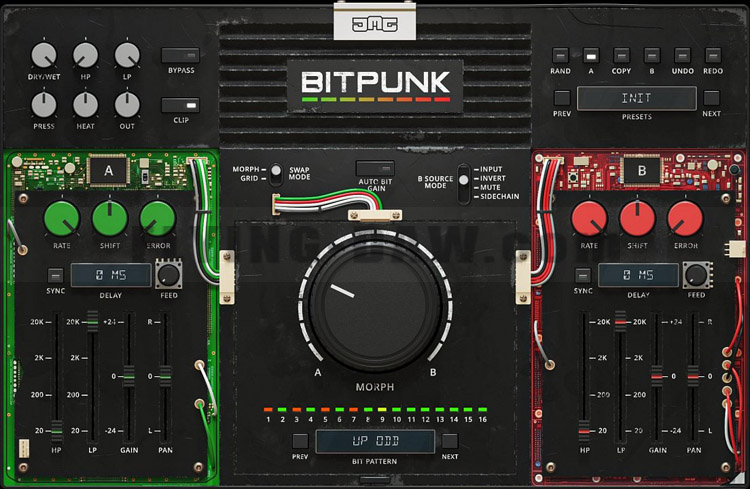Click section B LP fader handle
This screenshot has width=750, height=489.
[x=620, y=322]
